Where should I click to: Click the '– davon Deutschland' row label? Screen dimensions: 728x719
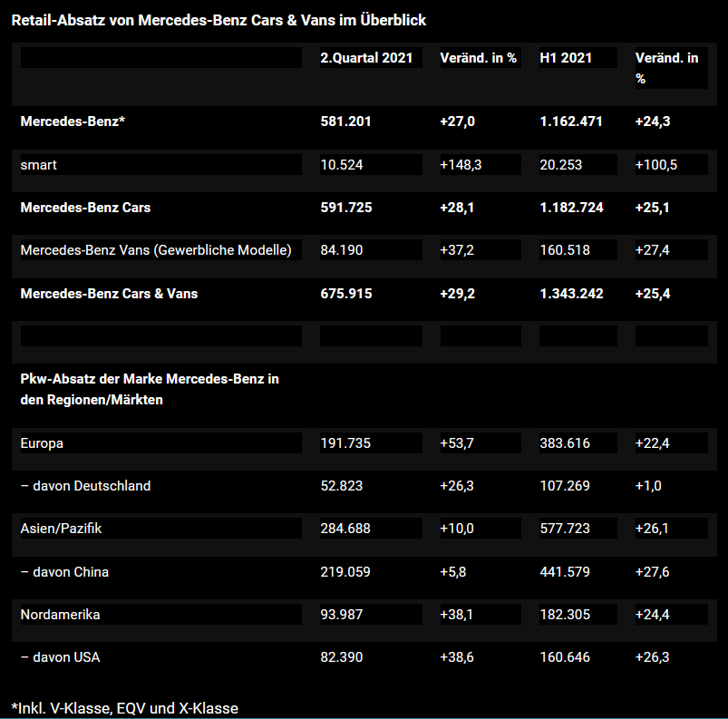(85, 485)
